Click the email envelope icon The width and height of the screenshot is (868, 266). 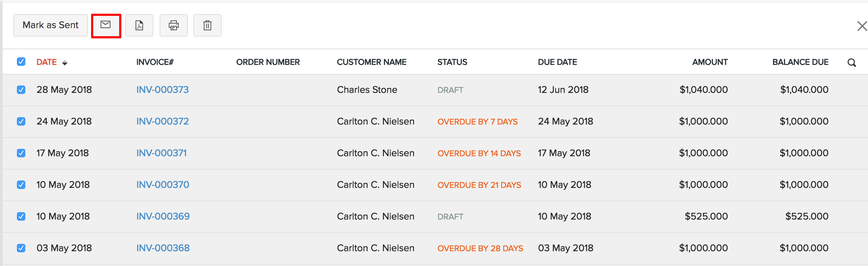tap(106, 25)
